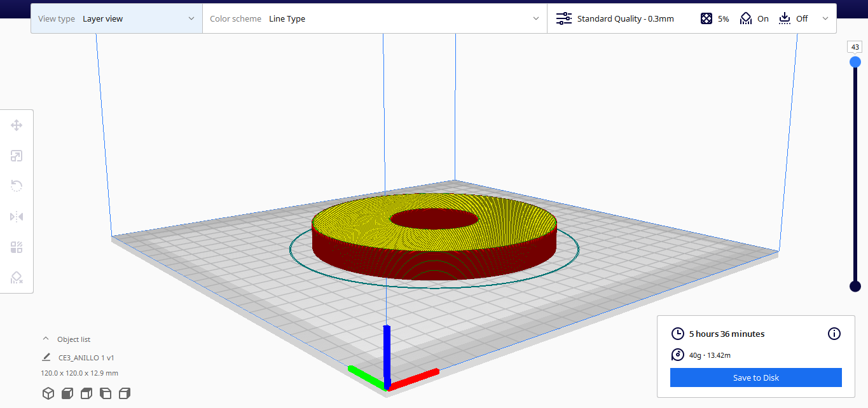
Task: Switch camera to top view
Action: [86, 393]
